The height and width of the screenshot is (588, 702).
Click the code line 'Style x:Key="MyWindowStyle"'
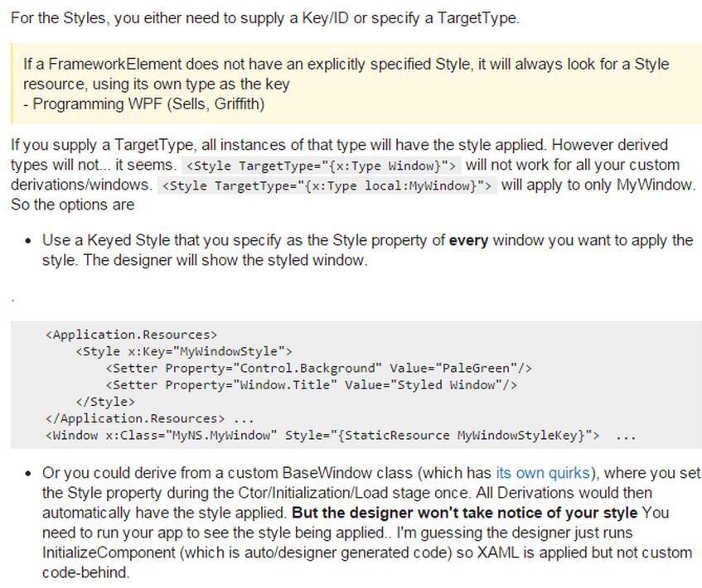point(183,351)
